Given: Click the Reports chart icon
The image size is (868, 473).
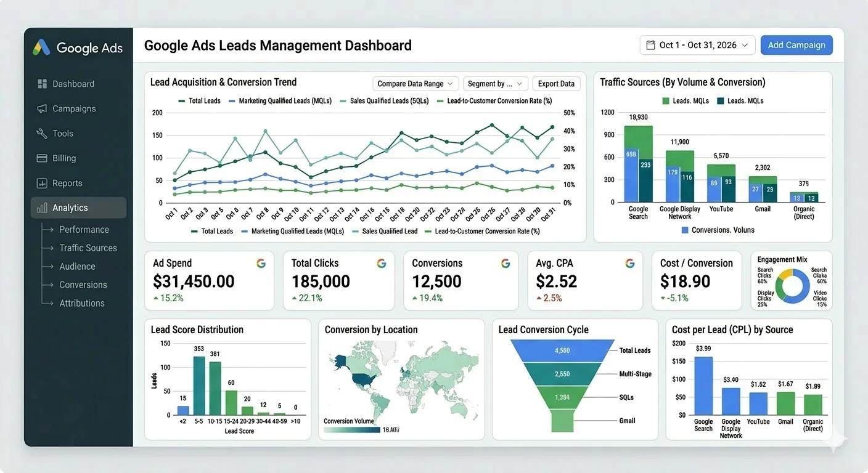Looking at the screenshot, I should coord(42,184).
